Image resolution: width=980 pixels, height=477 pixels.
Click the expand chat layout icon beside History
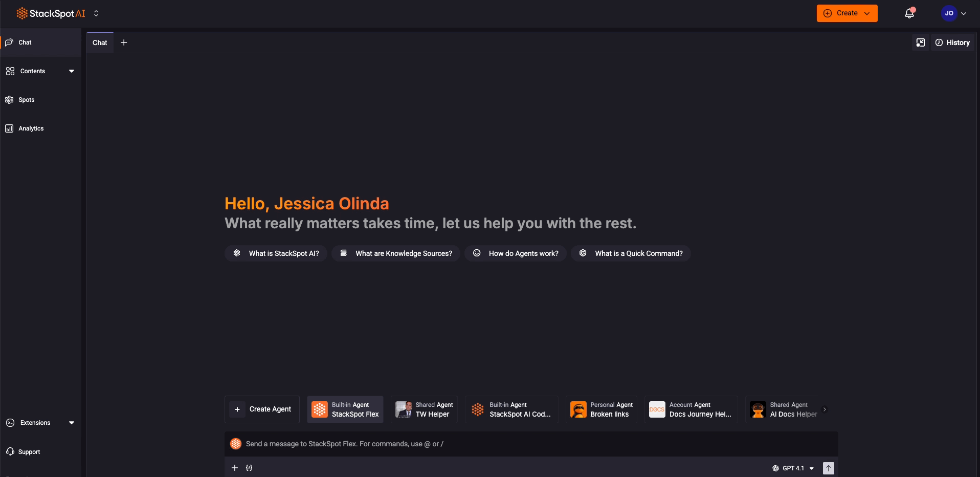pos(920,43)
